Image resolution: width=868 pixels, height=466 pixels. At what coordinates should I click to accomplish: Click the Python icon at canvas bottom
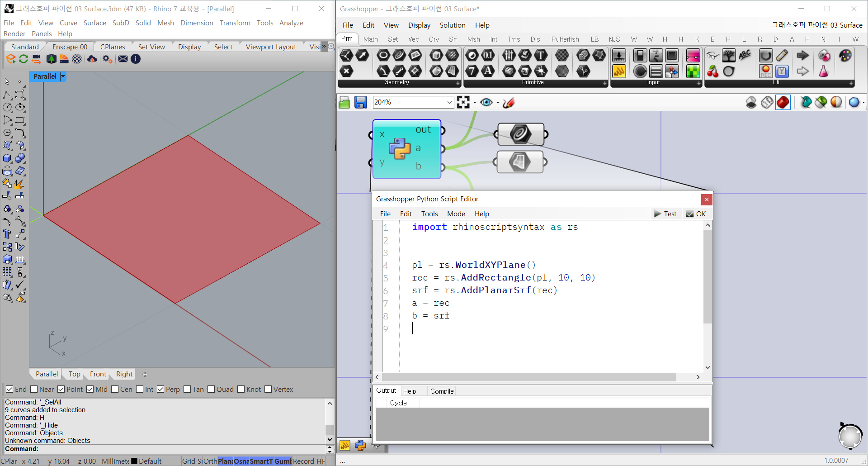(x=360, y=446)
